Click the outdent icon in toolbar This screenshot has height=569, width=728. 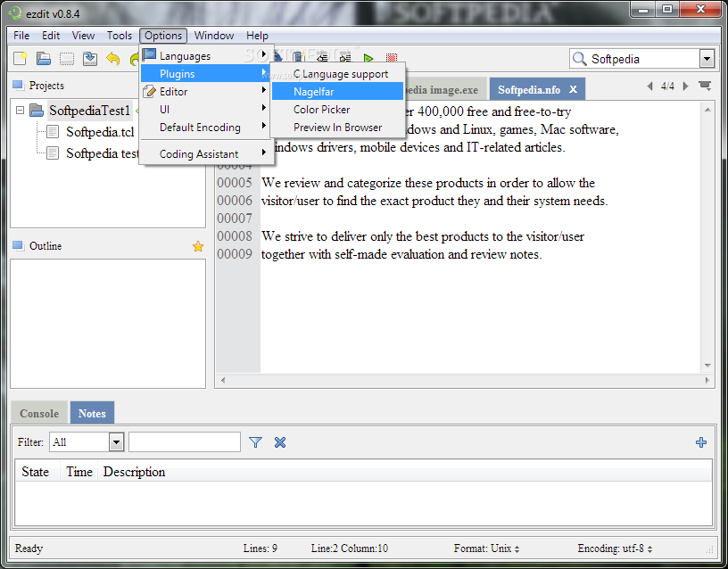322,58
